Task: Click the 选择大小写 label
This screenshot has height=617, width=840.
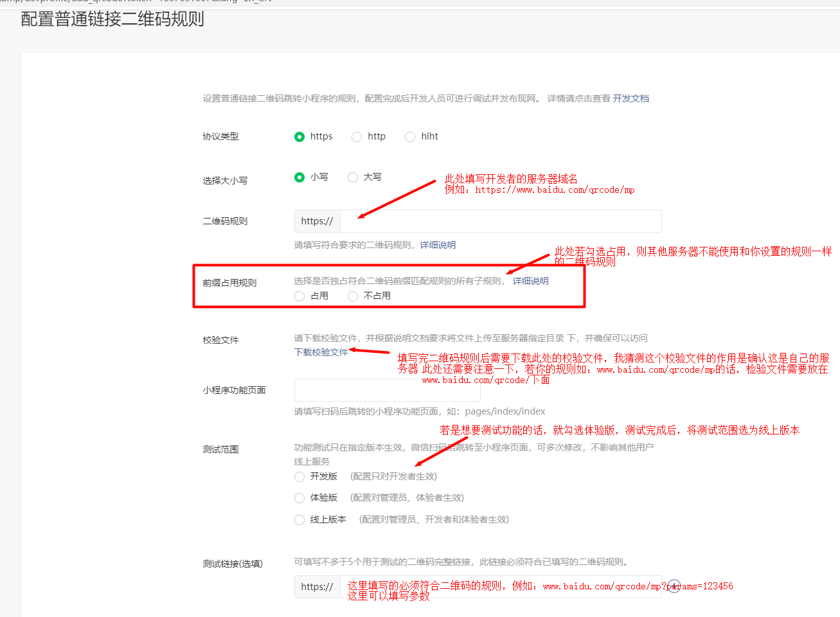Action: pos(225,181)
